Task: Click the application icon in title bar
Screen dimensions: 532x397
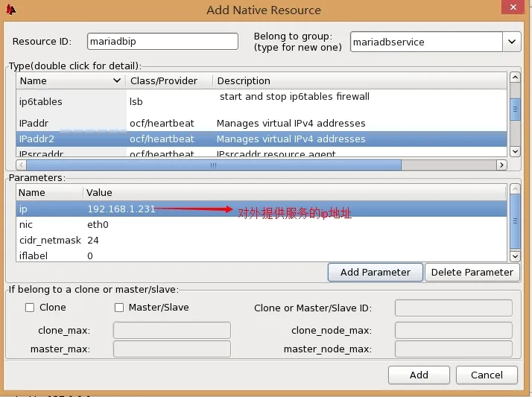Action: (10, 10)
